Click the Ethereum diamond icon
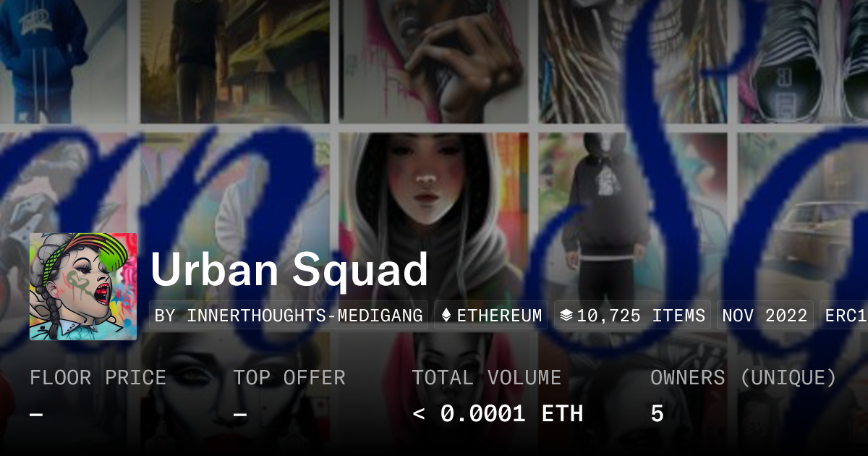Screen dimensions: 868x456 (446, 316)
